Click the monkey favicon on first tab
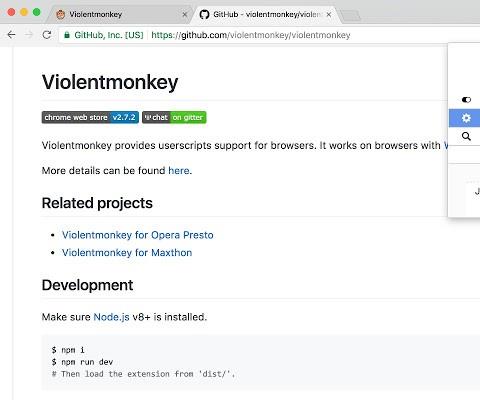 (61, 14)
